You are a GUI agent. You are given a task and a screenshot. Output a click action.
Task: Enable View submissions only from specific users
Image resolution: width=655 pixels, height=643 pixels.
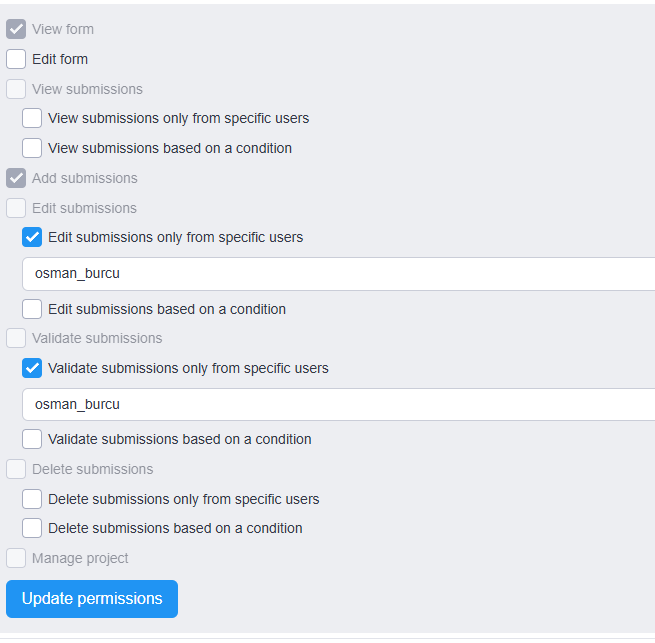point(32,118)
